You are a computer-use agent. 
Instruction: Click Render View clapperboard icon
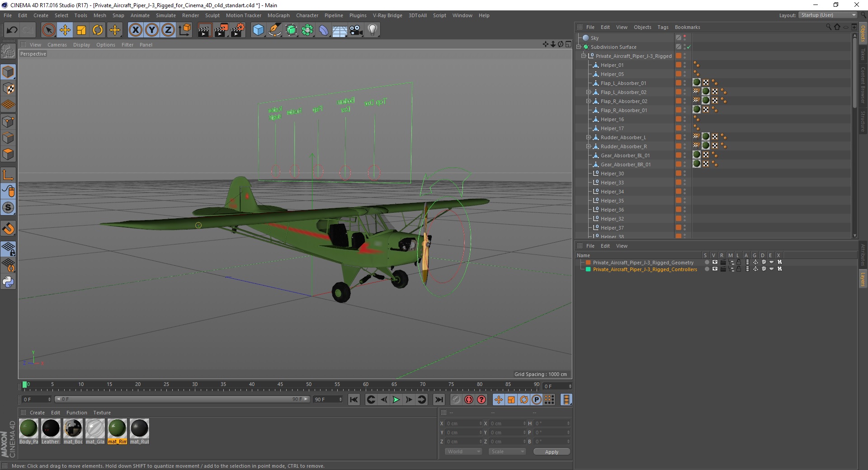tap(205, 30)
